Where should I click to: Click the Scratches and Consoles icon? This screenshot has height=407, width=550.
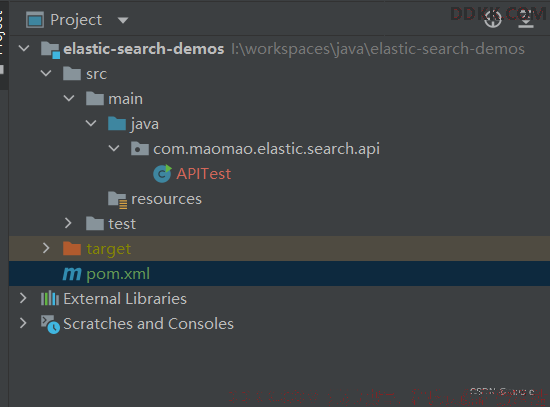50,324
